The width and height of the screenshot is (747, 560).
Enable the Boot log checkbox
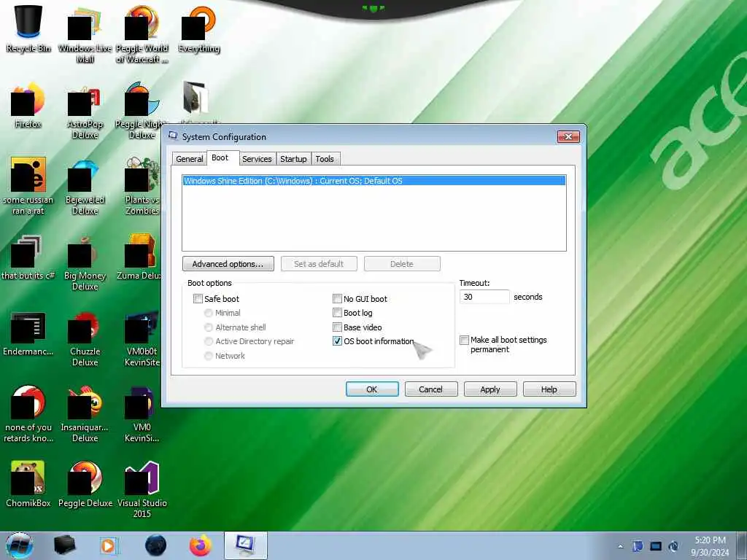coord(337,313)
